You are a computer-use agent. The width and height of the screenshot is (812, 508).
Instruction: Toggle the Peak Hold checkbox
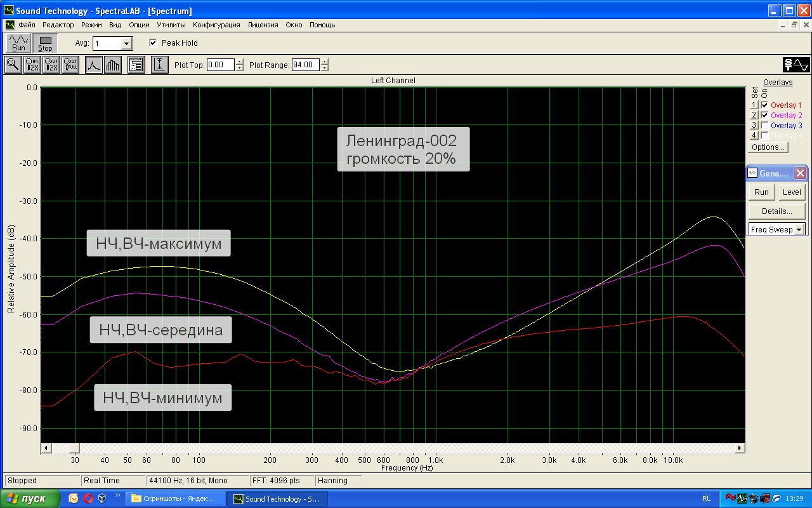click(x=153, y=43)
